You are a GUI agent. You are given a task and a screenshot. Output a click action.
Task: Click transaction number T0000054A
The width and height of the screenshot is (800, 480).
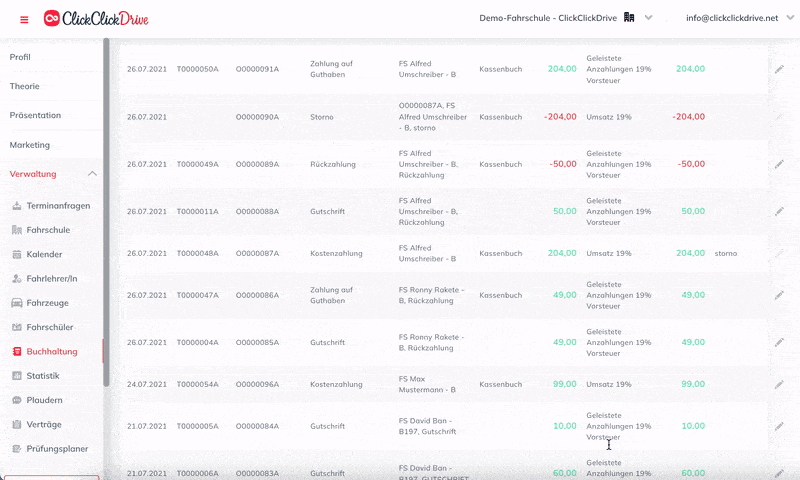[197, 384]
